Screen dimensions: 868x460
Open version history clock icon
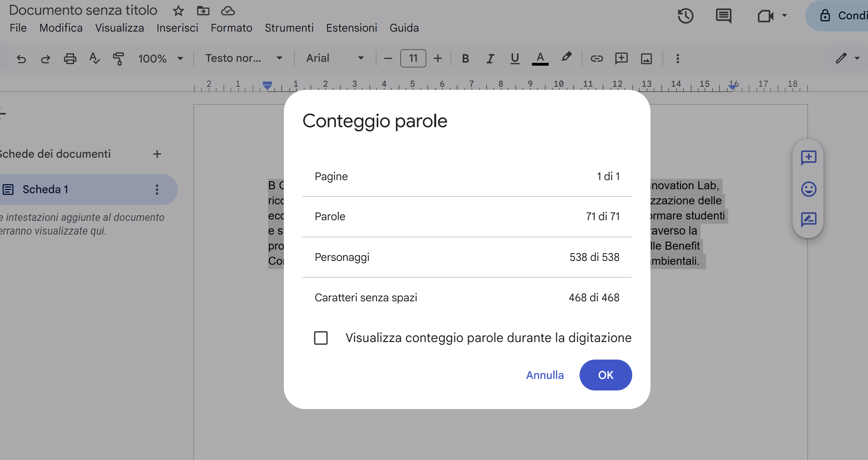click(x=685, y=16)
